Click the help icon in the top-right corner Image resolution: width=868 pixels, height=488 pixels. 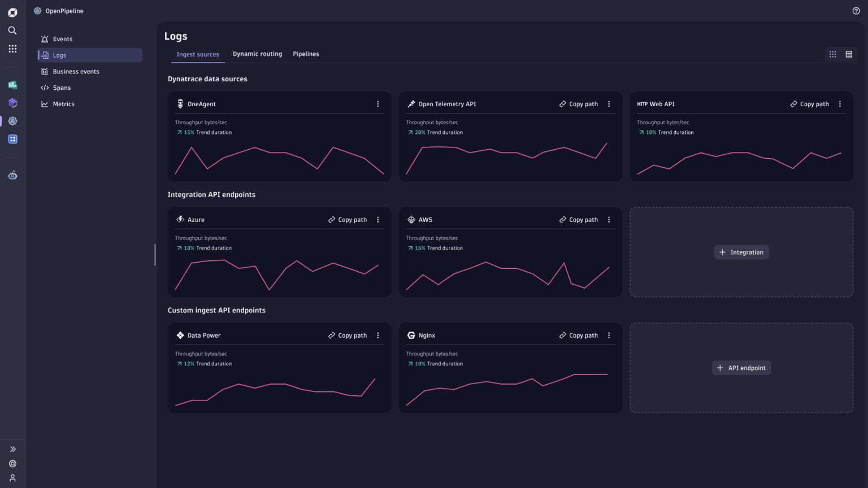pos(856,11)
